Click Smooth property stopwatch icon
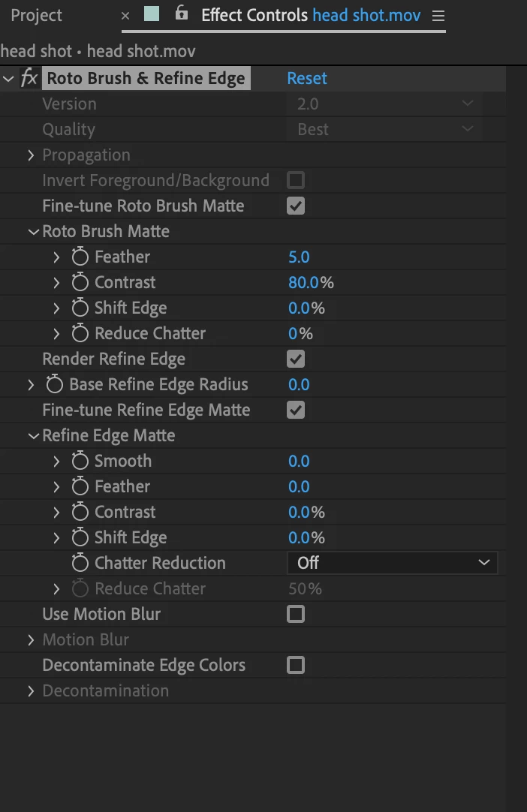The image size is (527, 812). click(80, 461)
